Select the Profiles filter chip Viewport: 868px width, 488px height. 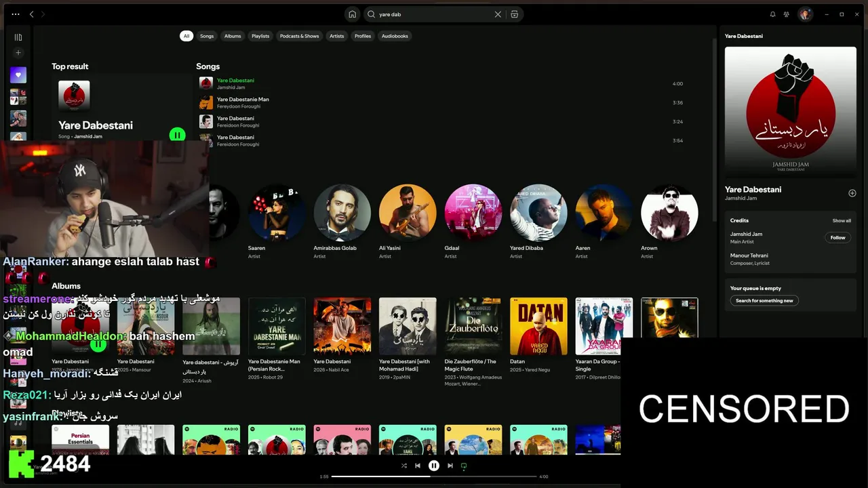[x=363, y=36]
